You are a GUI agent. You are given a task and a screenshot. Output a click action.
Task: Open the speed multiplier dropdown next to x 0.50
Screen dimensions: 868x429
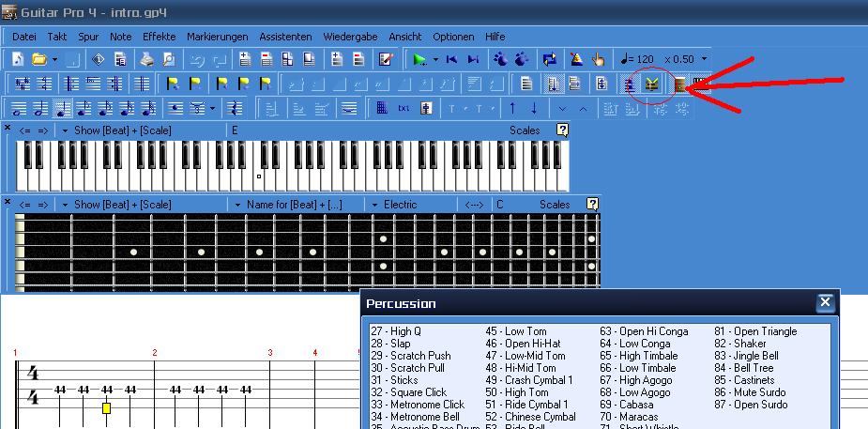tap(704, 59)
